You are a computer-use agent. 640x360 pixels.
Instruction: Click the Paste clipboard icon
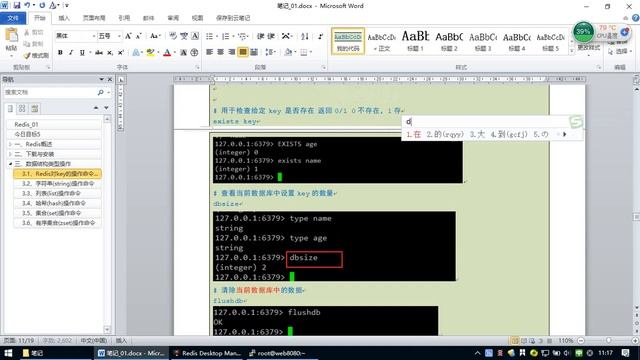coord(11,36)
